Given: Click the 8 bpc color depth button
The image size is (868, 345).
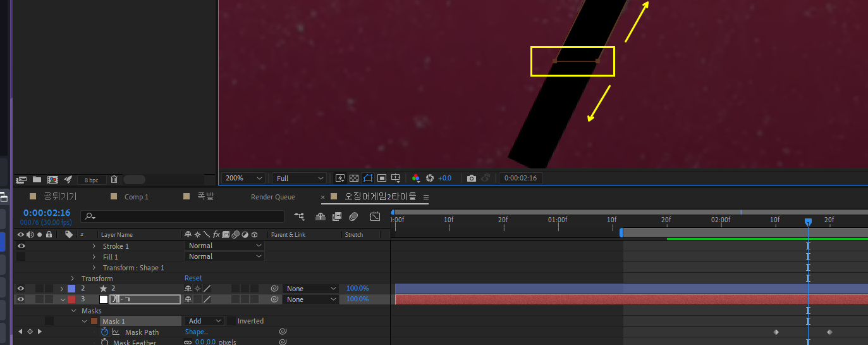Looking at the screenshot, I should 92,180.
